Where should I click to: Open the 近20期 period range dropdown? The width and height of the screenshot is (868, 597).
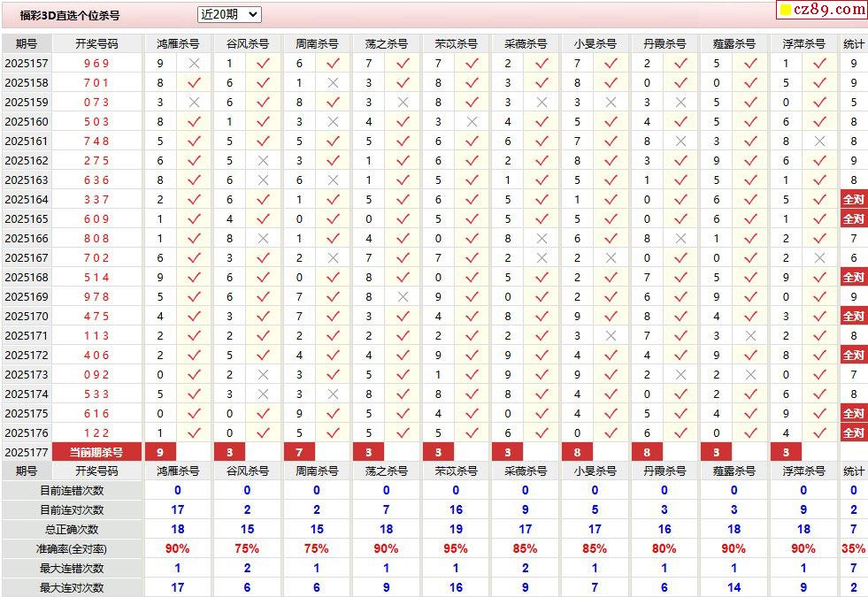tap(229, 14)
